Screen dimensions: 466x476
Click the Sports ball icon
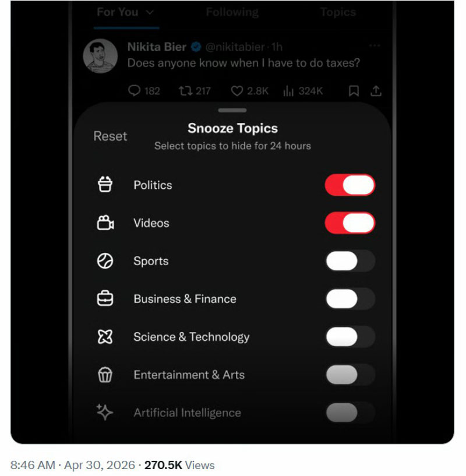(x=105, y=261)
